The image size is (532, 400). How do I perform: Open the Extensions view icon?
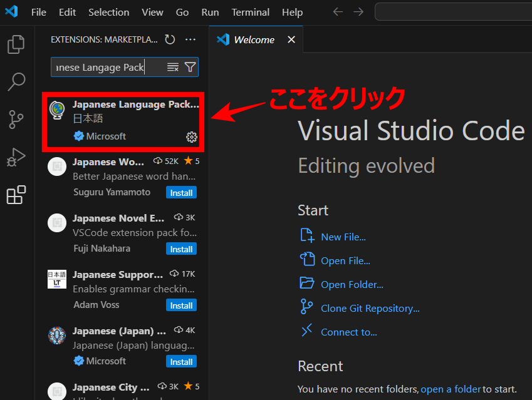click(x=16, y=195)
